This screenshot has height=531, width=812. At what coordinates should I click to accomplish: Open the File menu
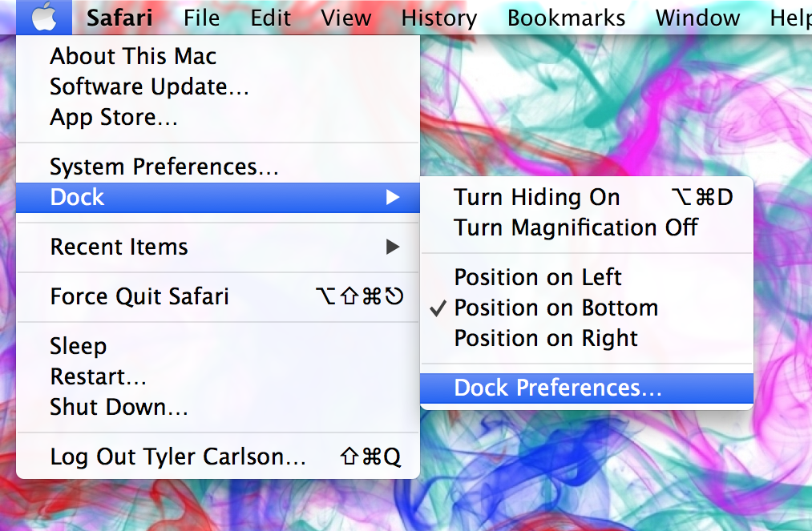(x=201, y=17)
